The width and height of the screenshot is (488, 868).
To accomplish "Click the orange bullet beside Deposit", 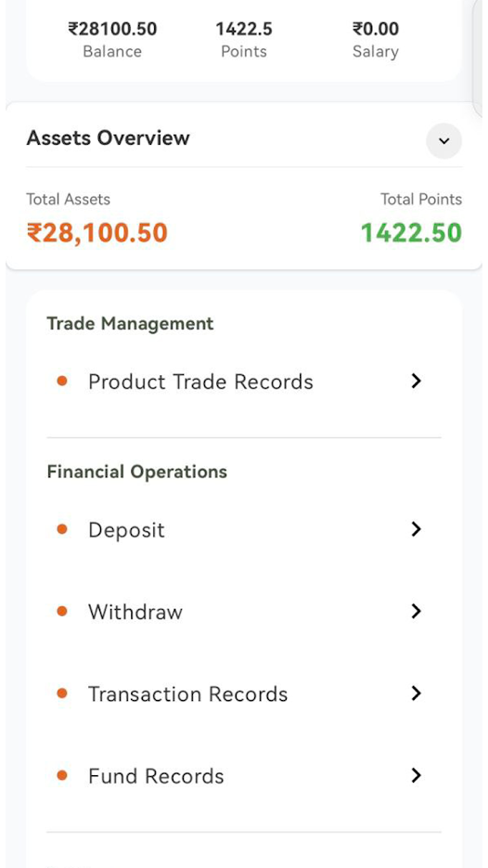I will tap(62, 529).
